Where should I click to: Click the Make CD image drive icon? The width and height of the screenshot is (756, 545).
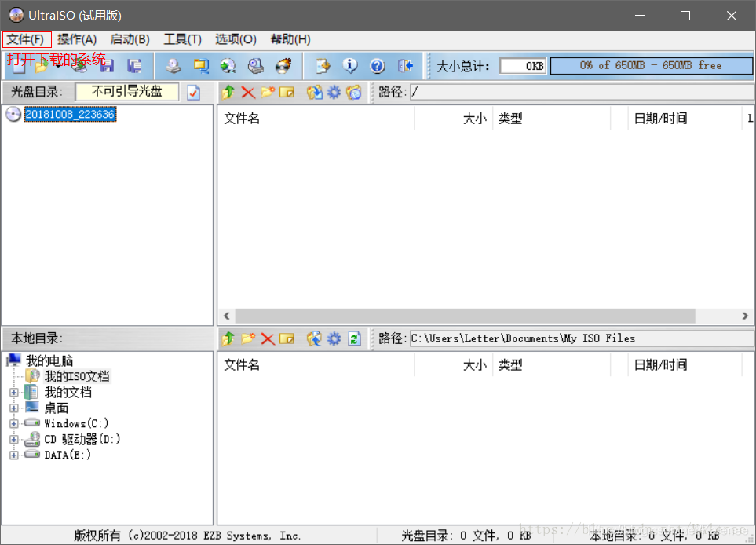(x=173, y=66)
